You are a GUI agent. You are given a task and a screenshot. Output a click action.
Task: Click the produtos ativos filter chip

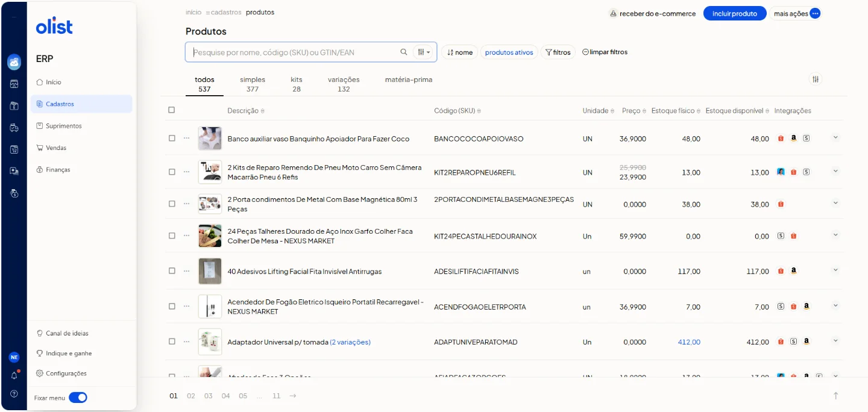[x=509, y=52]
